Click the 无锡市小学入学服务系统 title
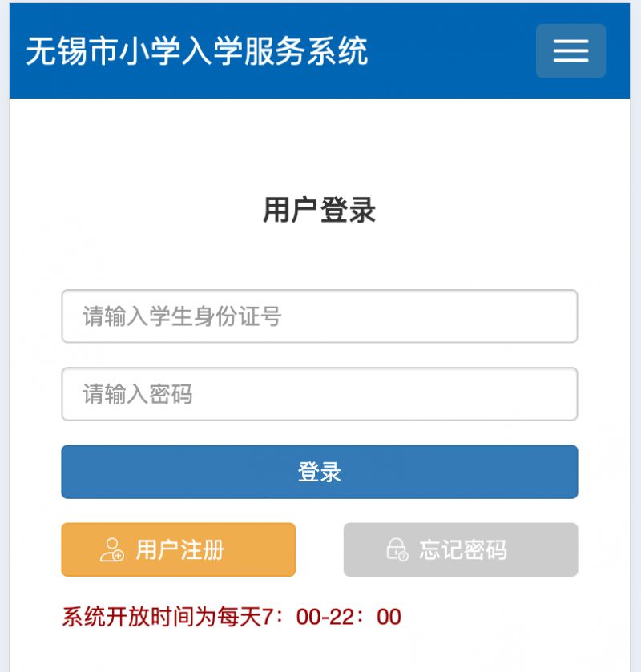The width and height of the screenshot is (641, 672). click(197, 51)
